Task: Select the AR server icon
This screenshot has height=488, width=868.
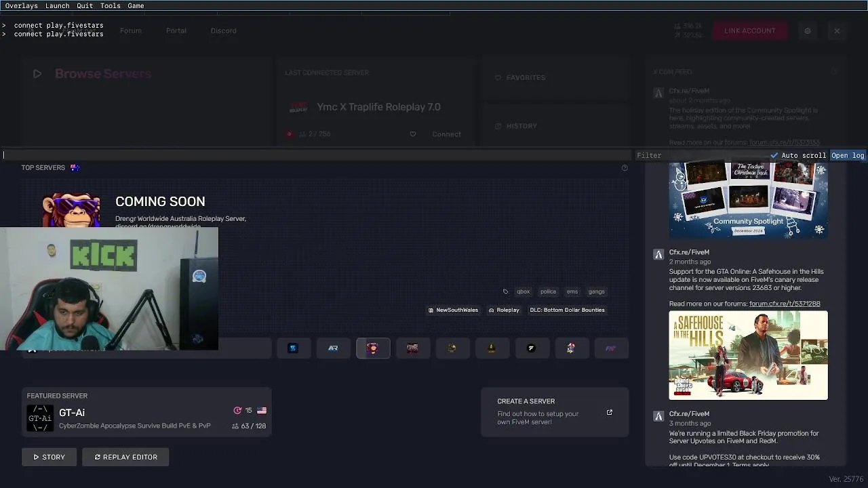Action: coord(333,348)
